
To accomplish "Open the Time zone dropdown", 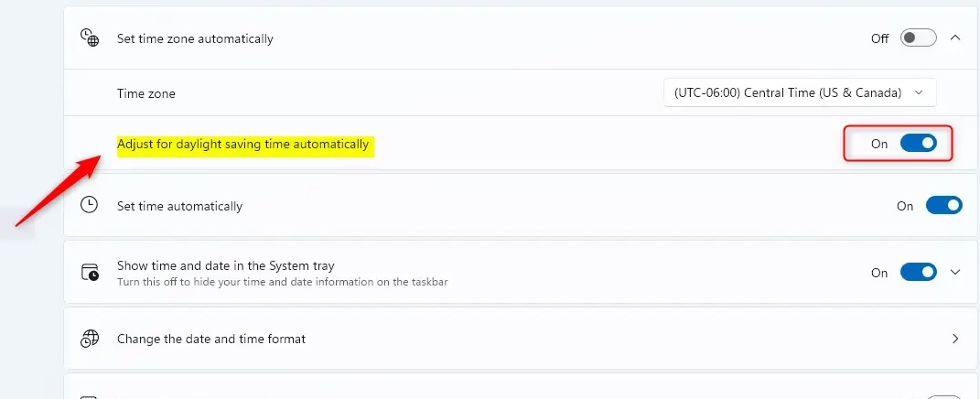I will click(800, 92).
